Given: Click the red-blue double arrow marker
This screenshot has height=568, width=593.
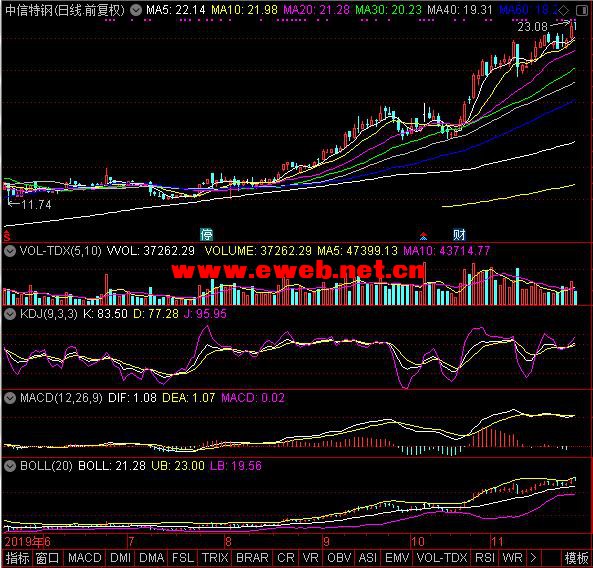Looking at the screenshot, I should click(x=424, y=236).
